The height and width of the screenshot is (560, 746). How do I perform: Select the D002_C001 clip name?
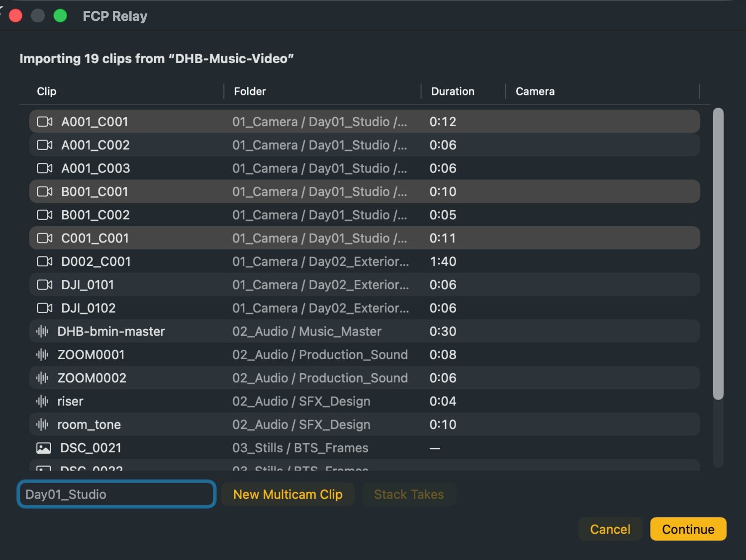click(96, 262)
